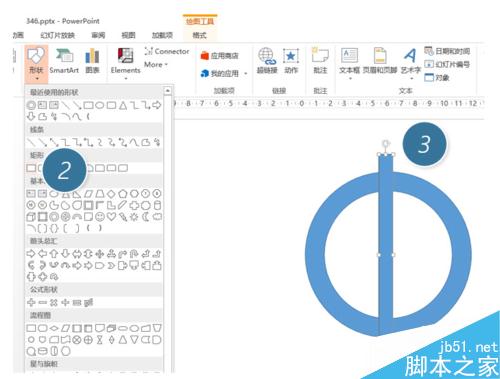Switch to the 加载项 add-ins tab
Screen dimensions: 500x379
click(162, 35)
